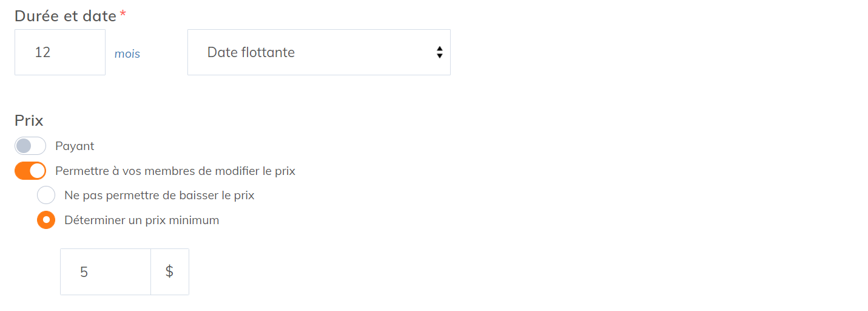Click the gray knob of Payant switch

24,146
